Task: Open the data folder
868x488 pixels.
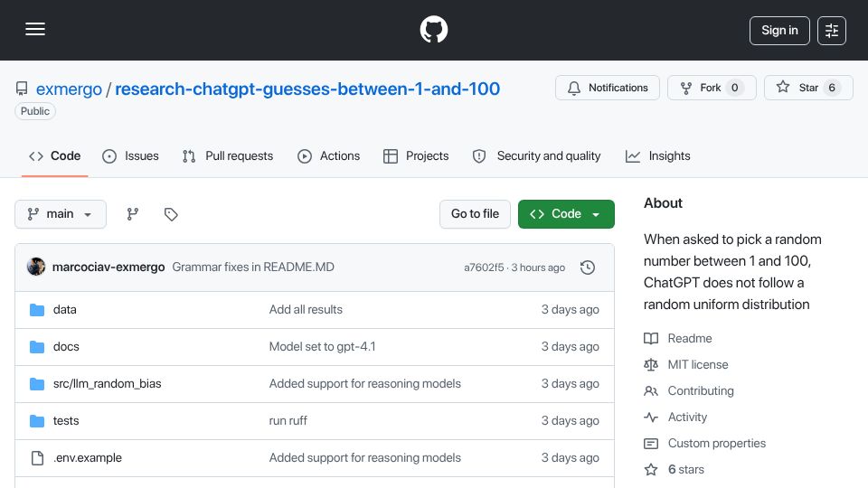Action: click(x=65, y=310)
